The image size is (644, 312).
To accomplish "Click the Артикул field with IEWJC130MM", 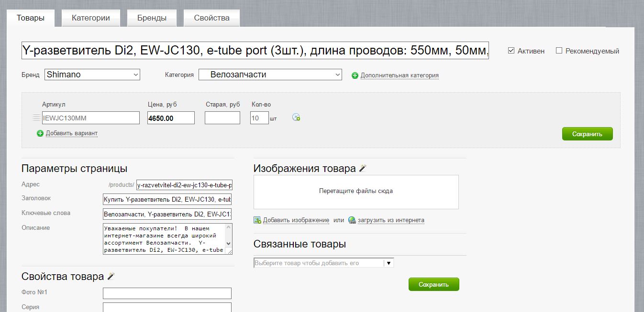I will (x=91, y=118).
